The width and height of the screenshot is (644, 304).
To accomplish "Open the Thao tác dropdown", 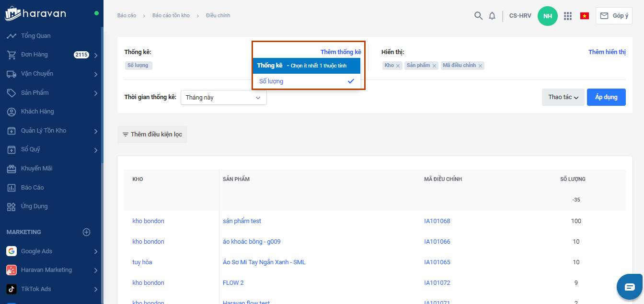I will coord(563,97).
